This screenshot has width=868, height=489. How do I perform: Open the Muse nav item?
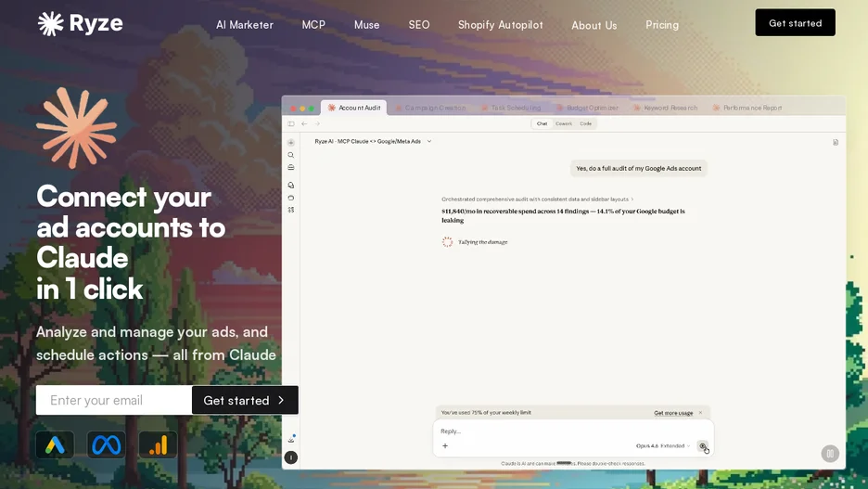coord(366,25)
